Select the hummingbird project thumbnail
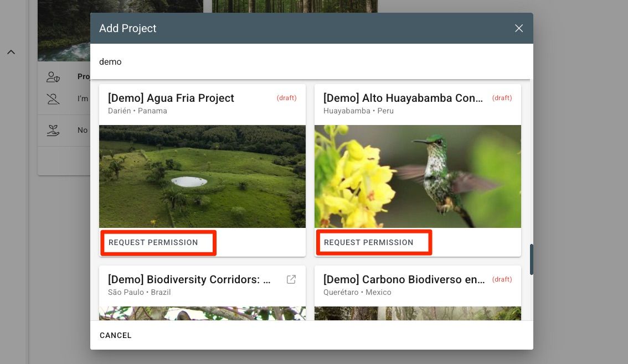This screenshot has width=628, height=364. (x=418, y=176)
